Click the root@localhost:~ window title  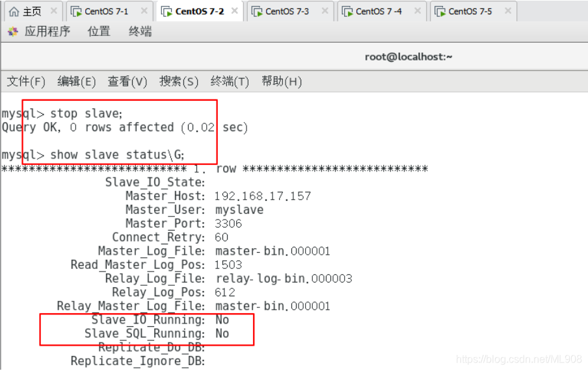408,57
